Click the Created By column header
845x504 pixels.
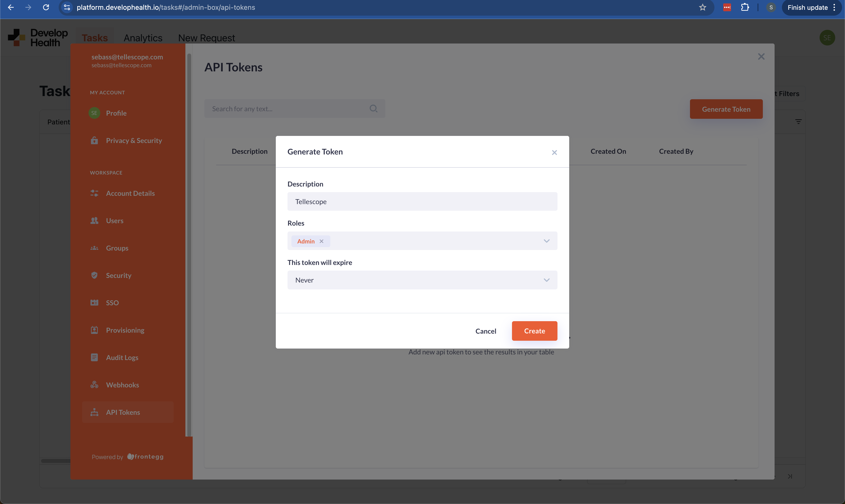pos(676,152)
